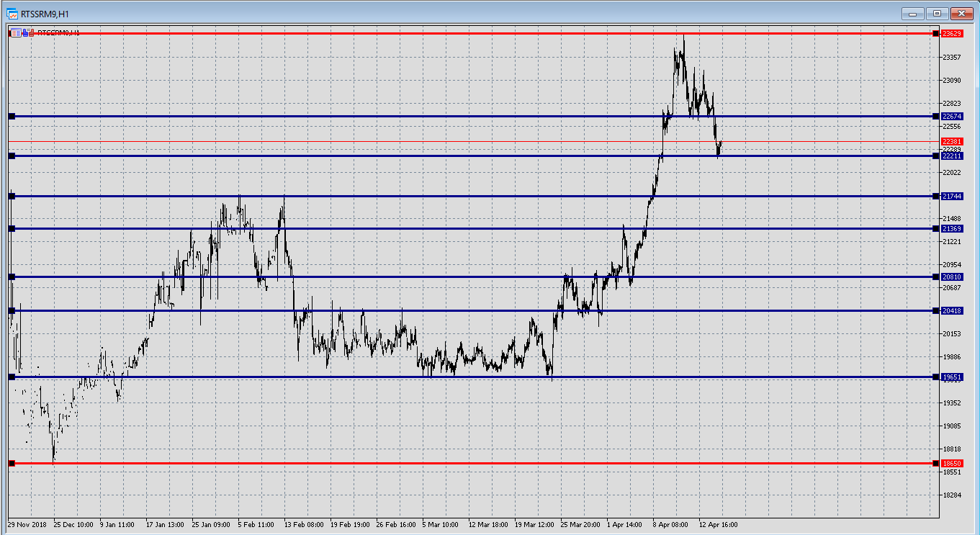Close the RTSSRM9,H1 chart window
Image resolution: width=980 pixels, height=535 pixels.
[961, 13]
